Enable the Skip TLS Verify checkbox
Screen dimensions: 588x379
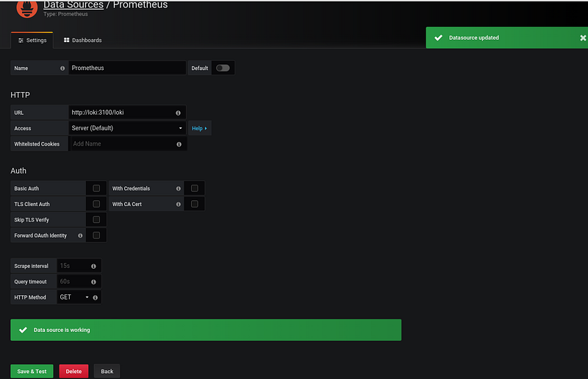(96, 220)
